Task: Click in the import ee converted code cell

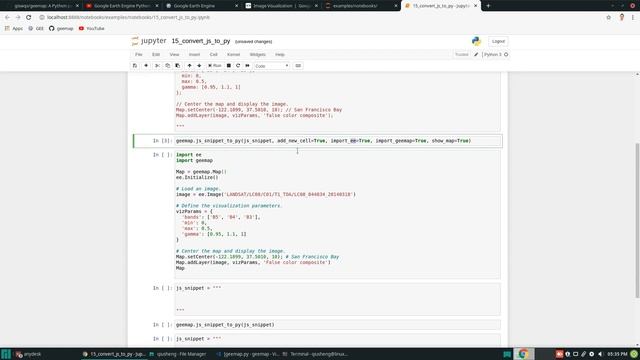Action: coord(337,214)
